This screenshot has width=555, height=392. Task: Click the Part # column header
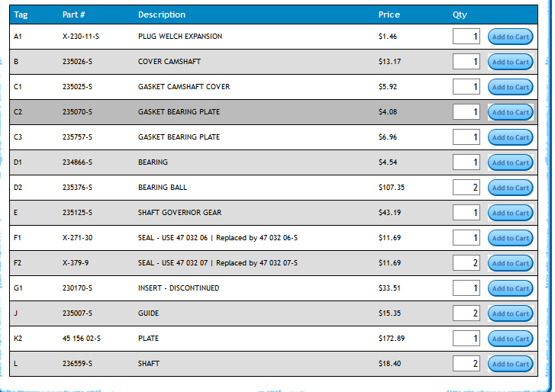click(x=73, y=14)
